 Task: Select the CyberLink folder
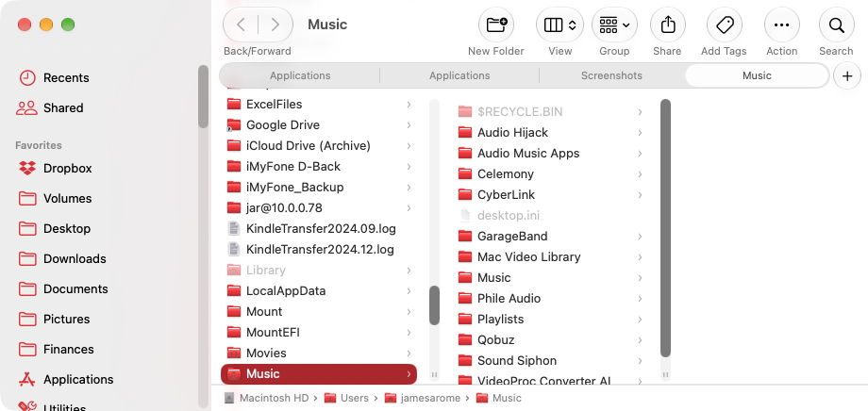point(551,195)
